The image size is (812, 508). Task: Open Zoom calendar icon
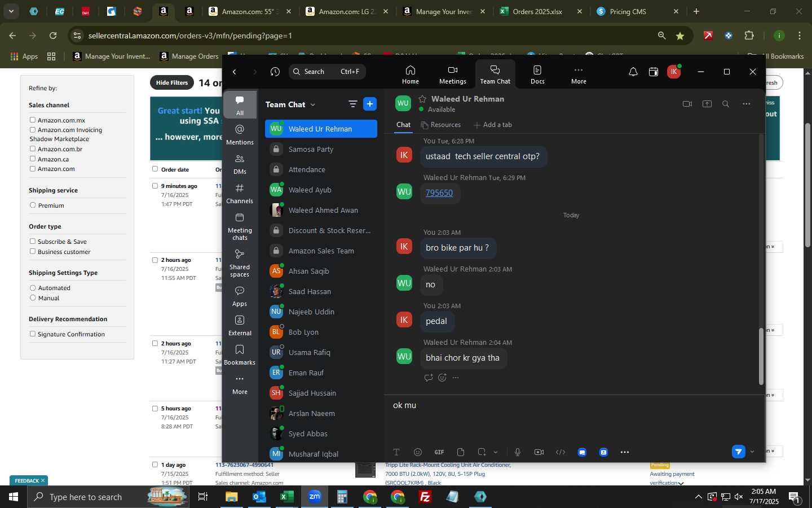[653, 72]
